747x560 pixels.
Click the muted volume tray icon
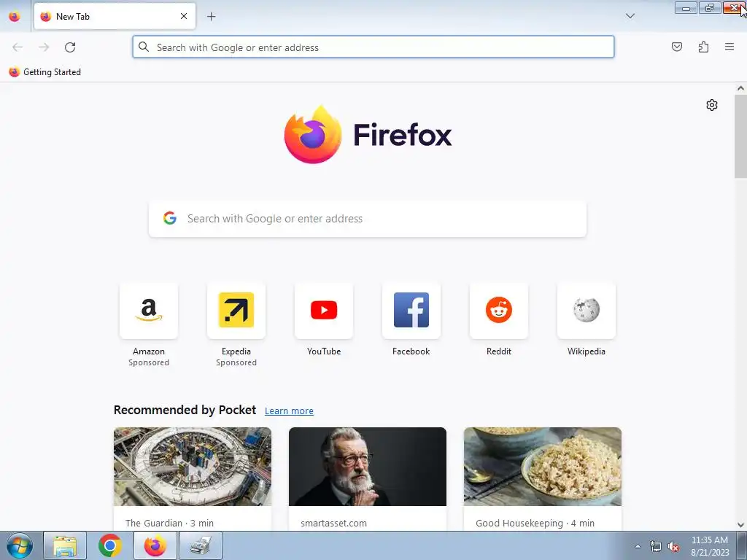(x=673, y=547)
